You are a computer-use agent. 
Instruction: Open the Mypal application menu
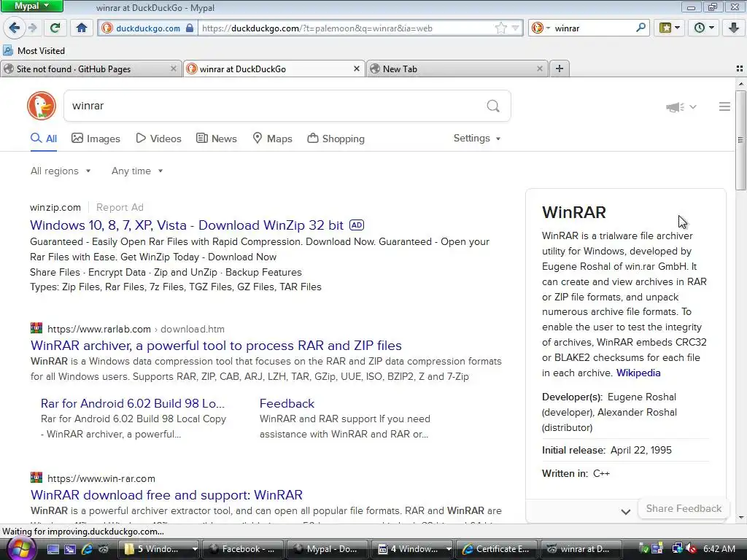tap(31, 6)
